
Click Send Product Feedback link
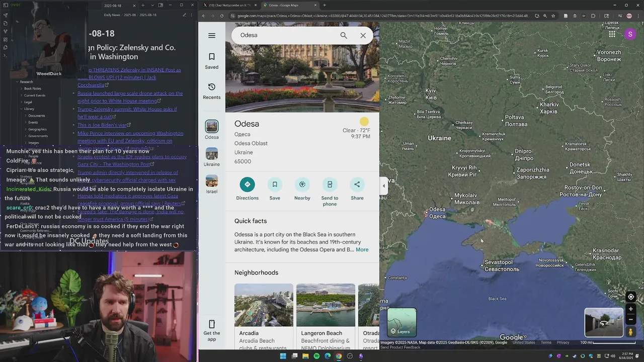(x=400, y=347)
